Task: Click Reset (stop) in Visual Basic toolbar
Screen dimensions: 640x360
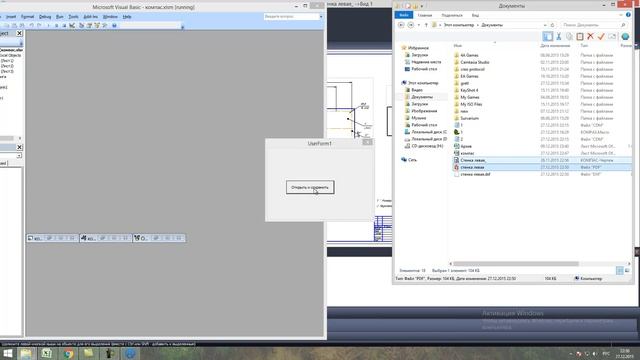Action: pyautogui.click(x=64, y=25)
